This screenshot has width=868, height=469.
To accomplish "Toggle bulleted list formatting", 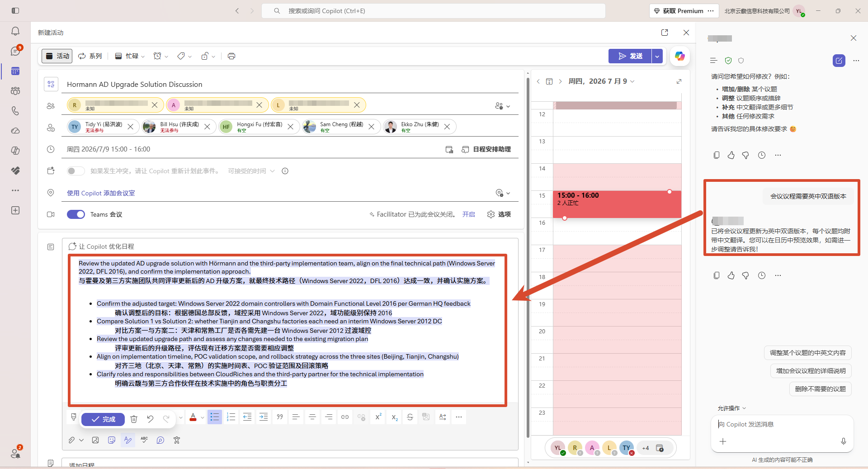I will point(215,417).
